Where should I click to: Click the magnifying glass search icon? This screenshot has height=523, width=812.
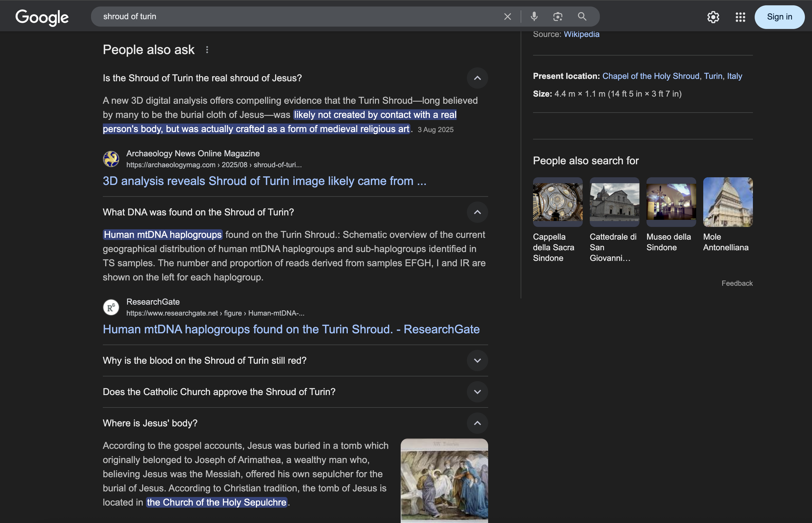point(582,17)
